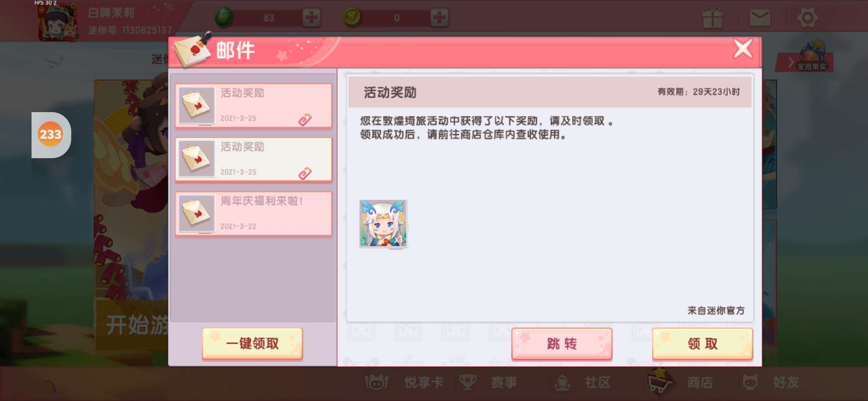Open the 周年庆福利来啦 mail
868x401 pixels.
click(254, 213)
